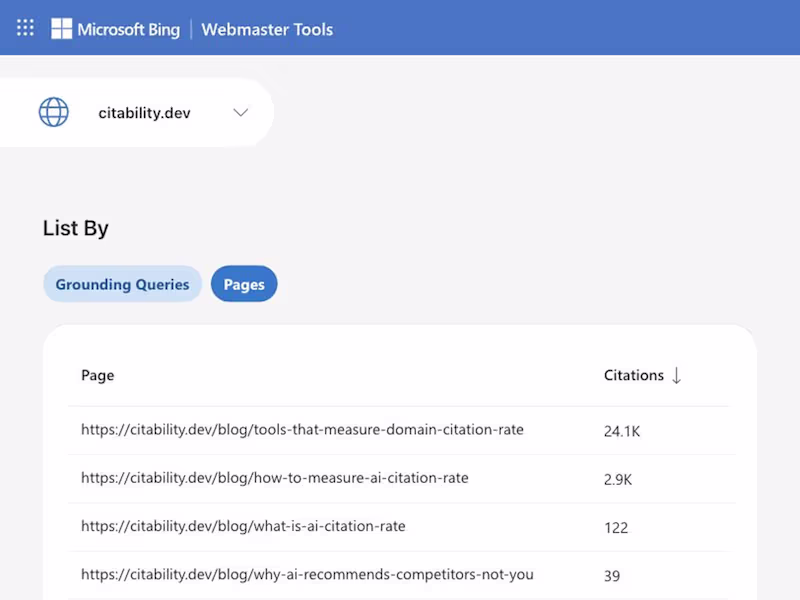Open the tools-that-measure-domain-citation-rate URL
Viewport: 800px width, 600px height.
(x=302, y=430)
